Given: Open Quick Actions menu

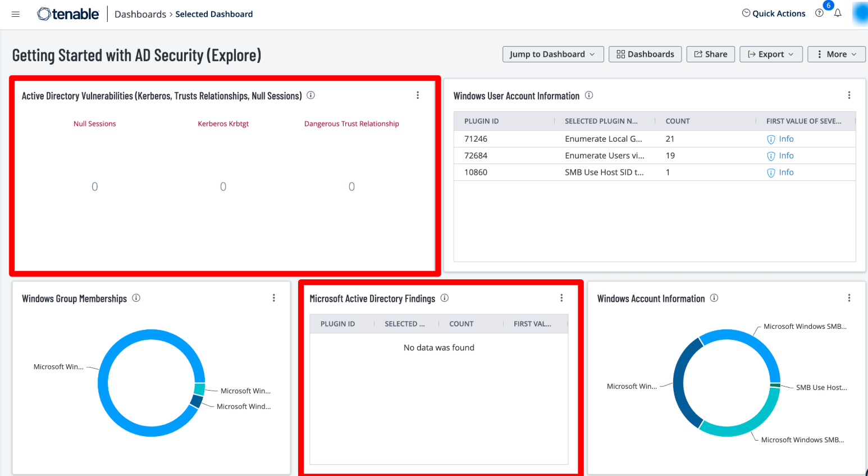Looking at the screenshot, I should coord(774,13).
